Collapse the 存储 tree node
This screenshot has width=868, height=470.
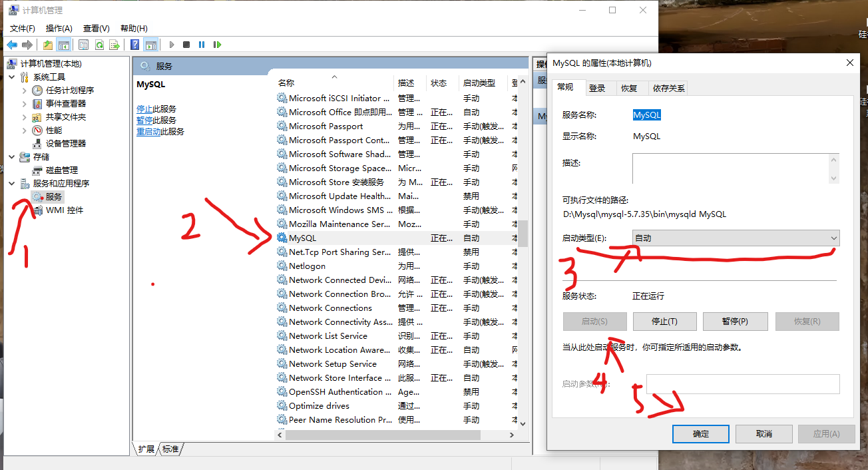click(12, 156)
